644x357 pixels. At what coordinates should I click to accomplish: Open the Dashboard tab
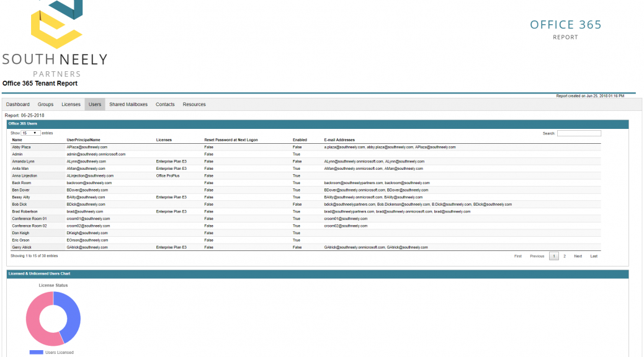(17, 104)
